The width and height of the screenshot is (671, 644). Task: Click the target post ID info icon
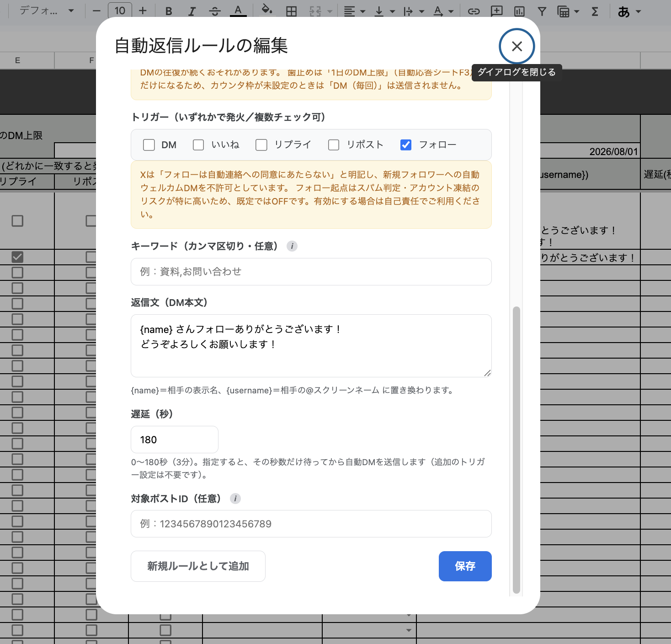tap(235, 499)
